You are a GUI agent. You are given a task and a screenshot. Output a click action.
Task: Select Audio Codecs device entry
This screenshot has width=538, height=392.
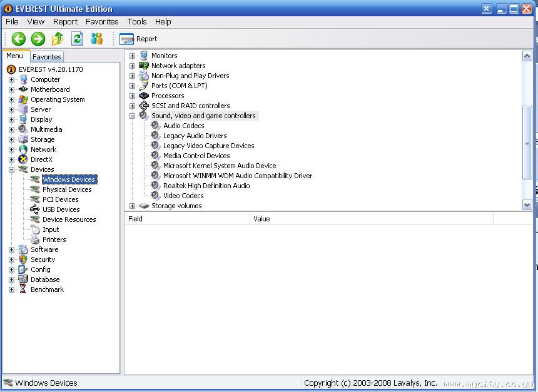[x=183, y=126]
